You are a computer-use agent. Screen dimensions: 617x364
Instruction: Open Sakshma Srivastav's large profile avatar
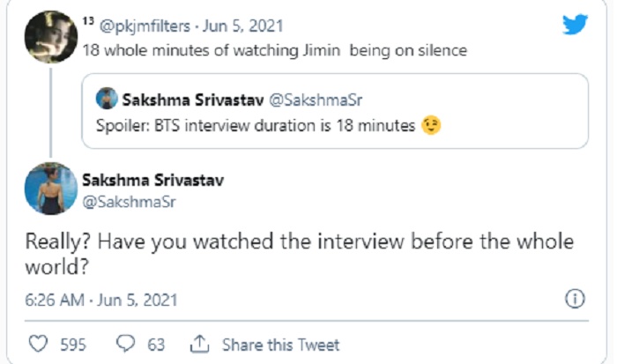50,188
